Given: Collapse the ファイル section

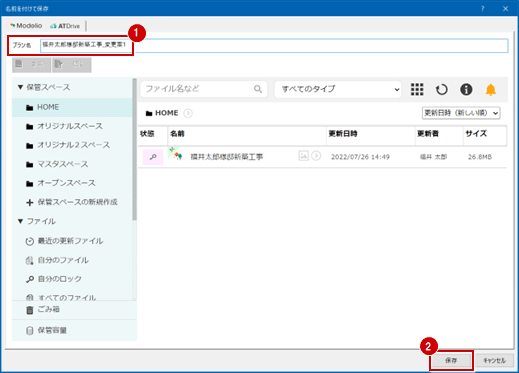Looking at the screenshot, I should (x=21, y=221).
